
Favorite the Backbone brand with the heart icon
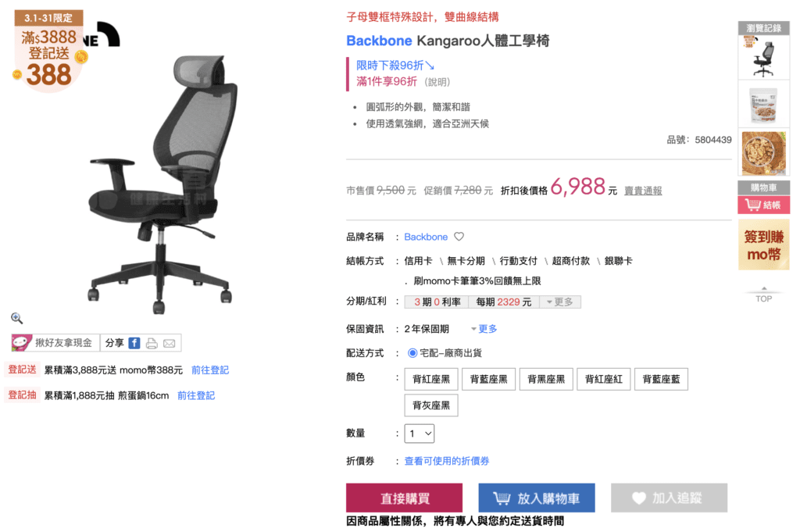[459, 237]
